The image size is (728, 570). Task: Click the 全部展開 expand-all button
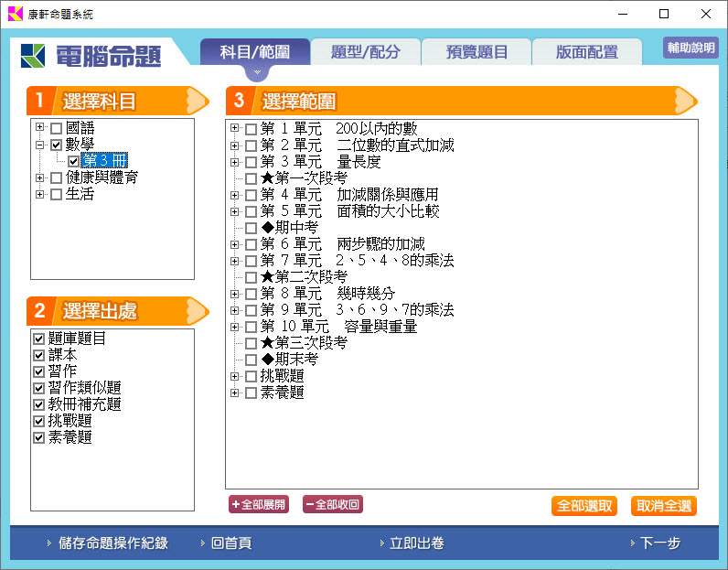pos(259,504)
